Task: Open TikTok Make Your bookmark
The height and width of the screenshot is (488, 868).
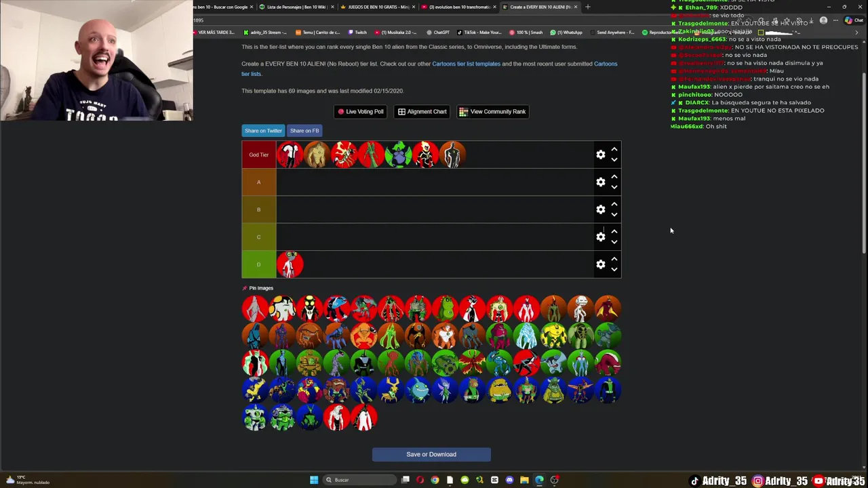Action: click(x=479, y=32)
